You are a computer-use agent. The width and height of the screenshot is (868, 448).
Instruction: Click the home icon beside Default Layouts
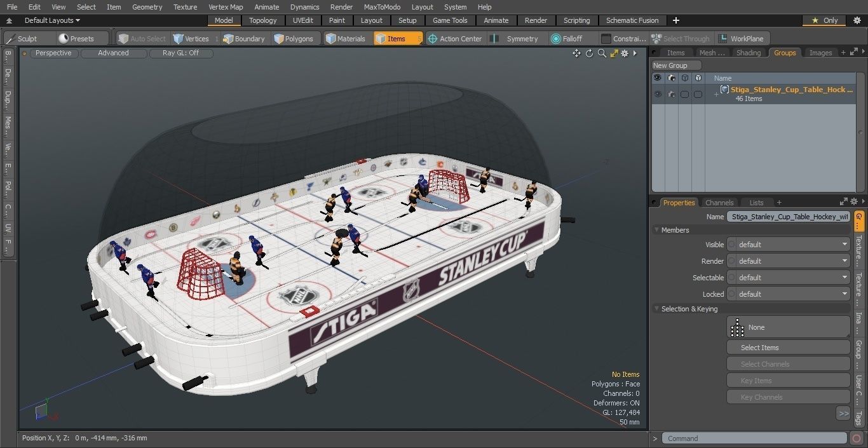9,20
